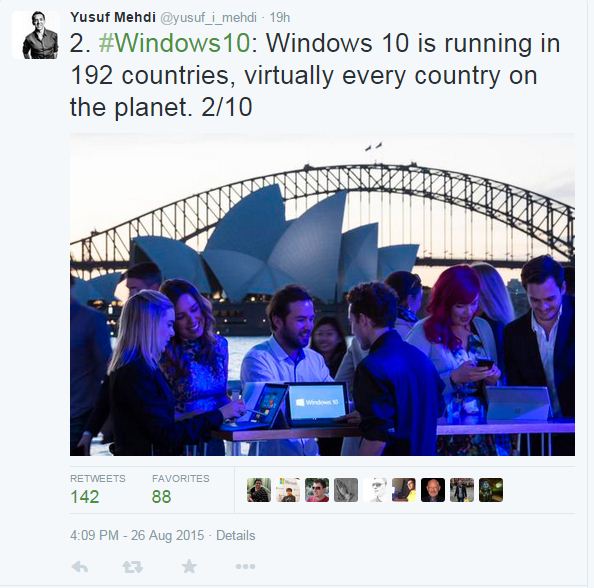Open the @yusuf_i_mehdi handle link

point(209,17)
